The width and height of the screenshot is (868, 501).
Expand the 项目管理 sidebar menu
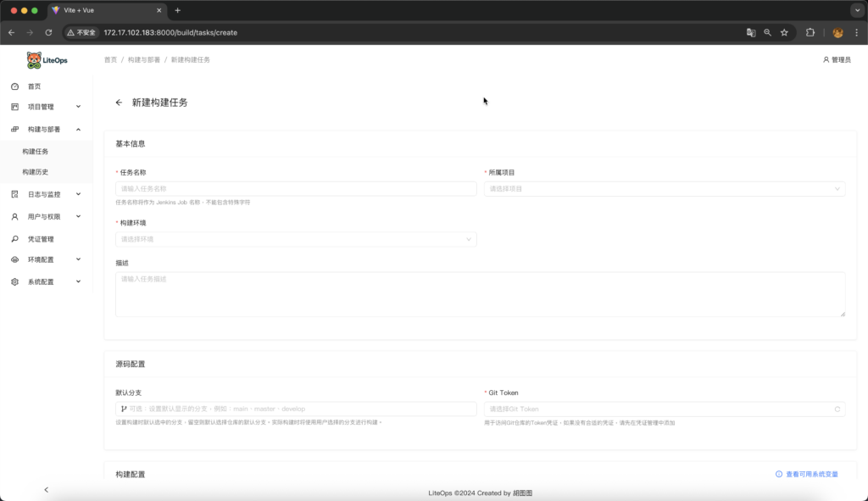47,107
